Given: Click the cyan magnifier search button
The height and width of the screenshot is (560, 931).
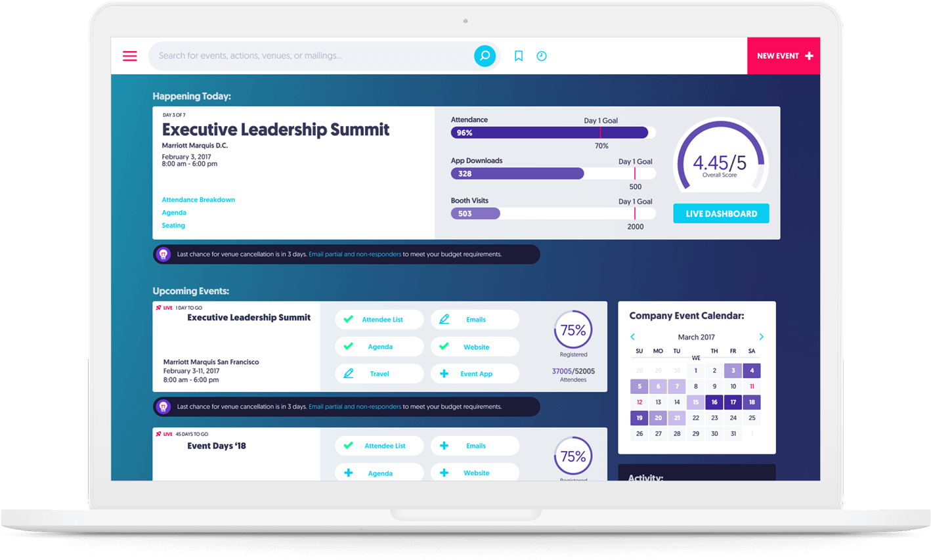Looking at the screenshot, I should pyautogui.click(x=485, y=56).
